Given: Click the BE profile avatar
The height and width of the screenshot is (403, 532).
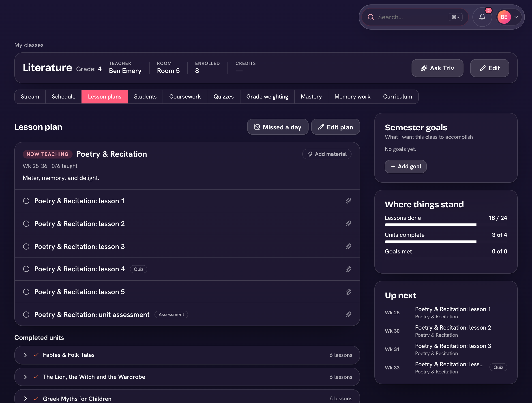Looking at the screenshot, I should [504, 17].
